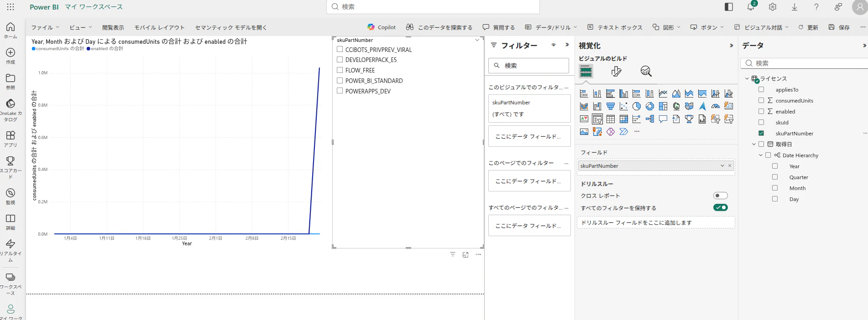868x320 pixels.
Task: Check the Year hierarchy checkbox
Action: click(x=775, y=166)
